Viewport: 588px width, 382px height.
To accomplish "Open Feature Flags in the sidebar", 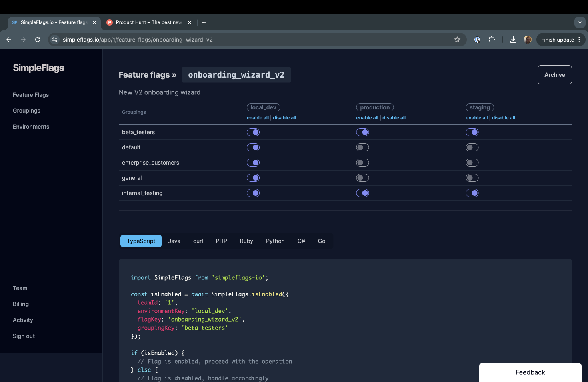I will [31, 95].
